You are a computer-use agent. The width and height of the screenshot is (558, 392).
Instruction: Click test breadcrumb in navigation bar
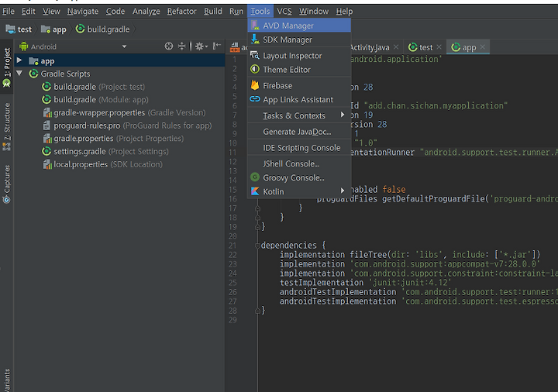point(19,29)
